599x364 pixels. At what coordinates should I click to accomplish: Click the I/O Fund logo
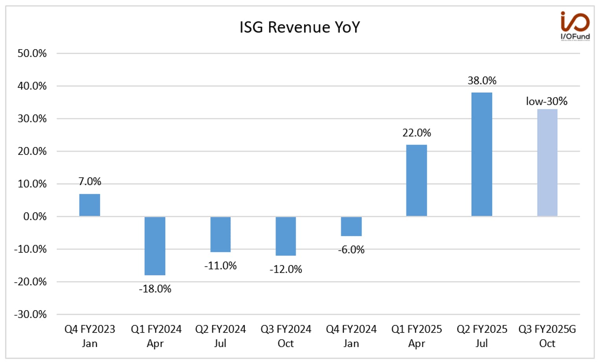(x=575, y=26)
